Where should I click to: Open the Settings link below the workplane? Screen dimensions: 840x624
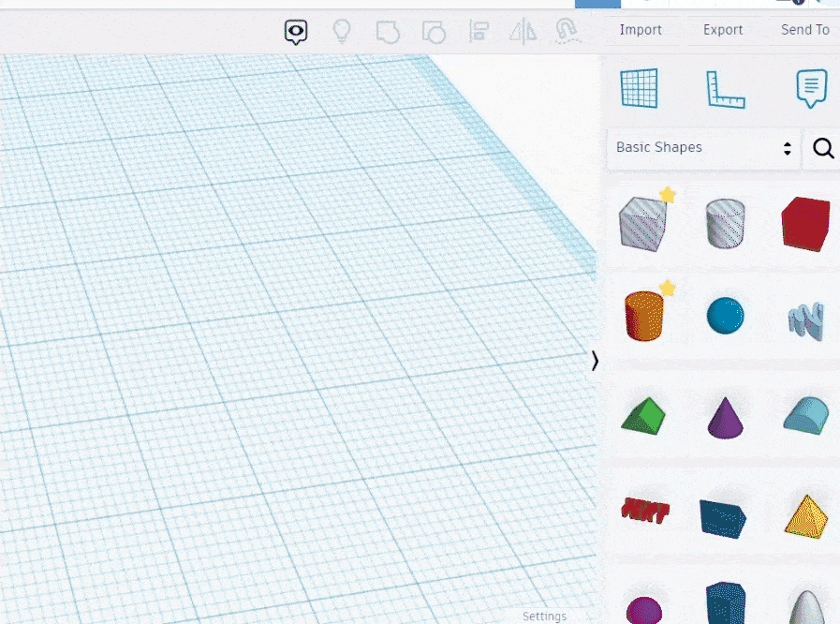coord(544,617)
